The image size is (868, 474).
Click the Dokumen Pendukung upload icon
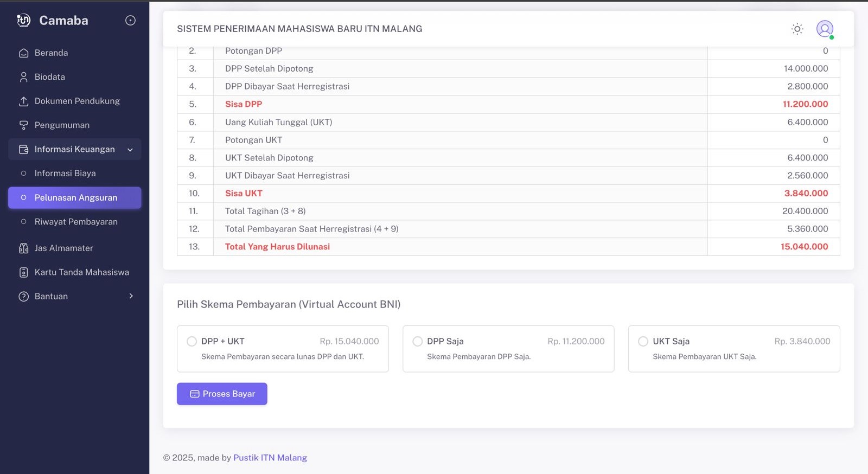pos(23,101)
